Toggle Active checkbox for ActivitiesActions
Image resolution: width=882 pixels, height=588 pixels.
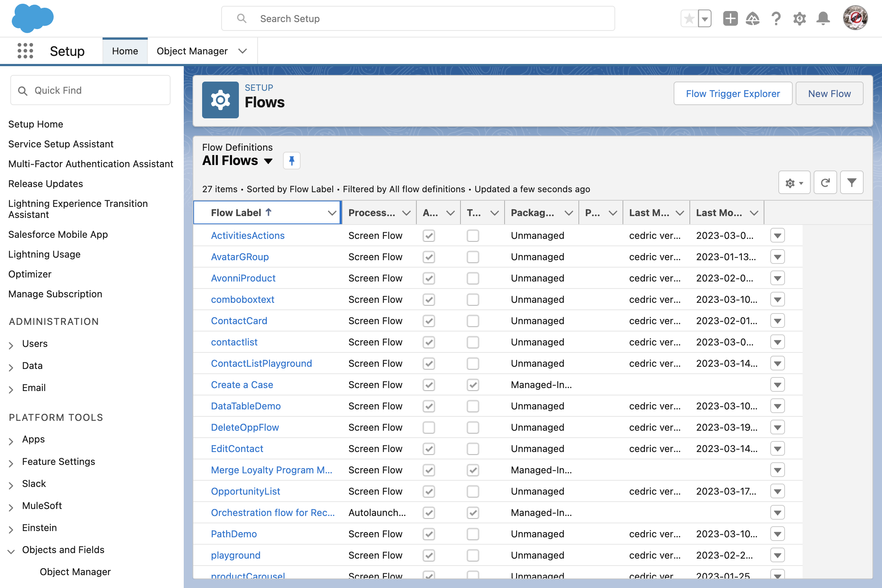click(x=429, y=236)
